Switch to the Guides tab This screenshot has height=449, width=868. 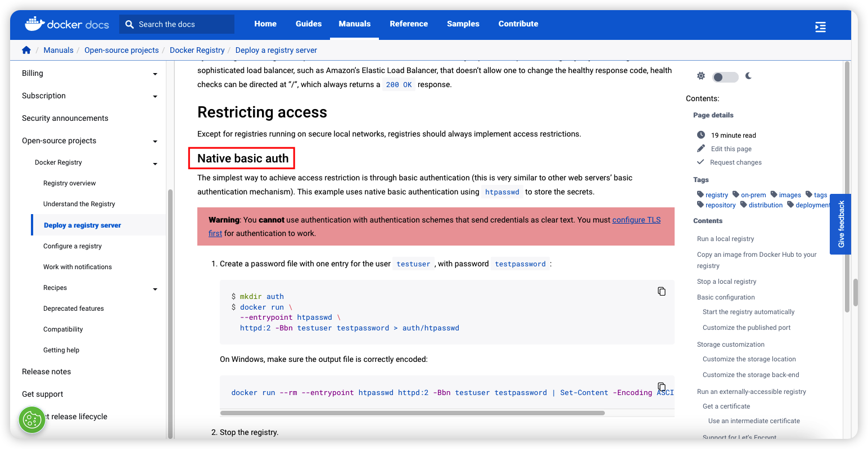(x=308, y=24)
